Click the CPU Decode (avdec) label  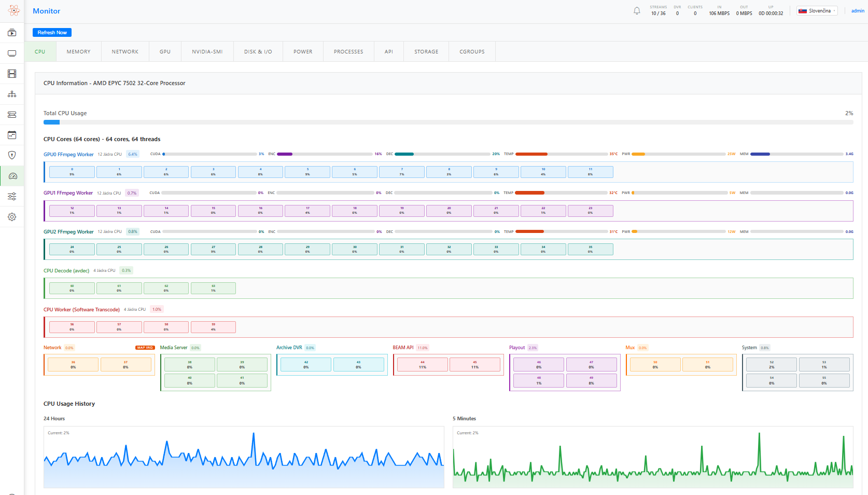66,271
